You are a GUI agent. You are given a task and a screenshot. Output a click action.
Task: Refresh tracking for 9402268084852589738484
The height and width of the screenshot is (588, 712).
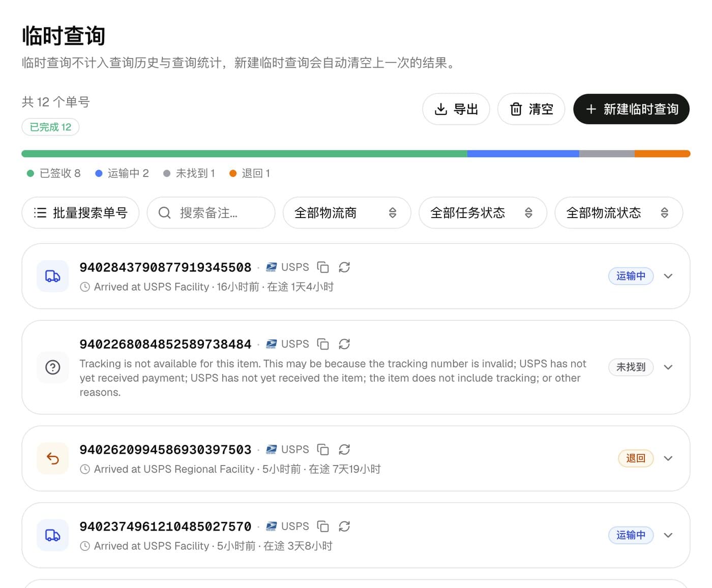click(x=344, y=344)
